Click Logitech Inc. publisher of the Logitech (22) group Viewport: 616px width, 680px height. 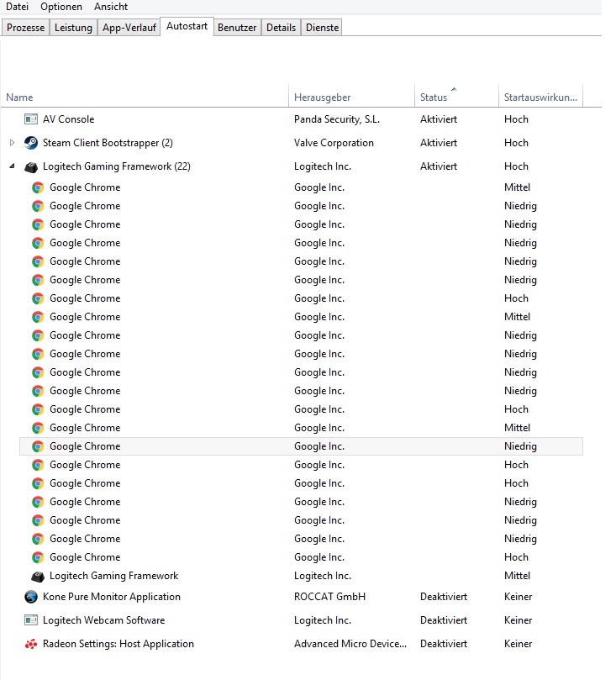pyautogui.click(x=323, y=166)
